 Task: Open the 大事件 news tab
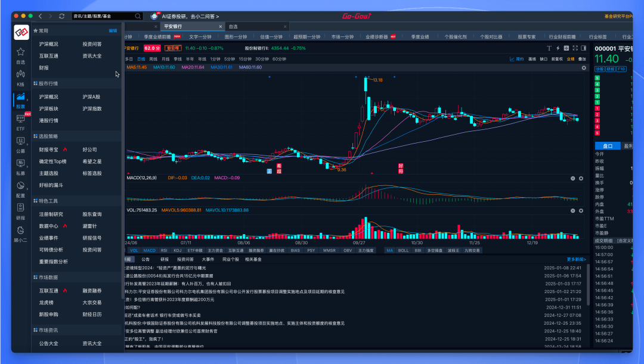pyautogui.click(x=208, y=259)
